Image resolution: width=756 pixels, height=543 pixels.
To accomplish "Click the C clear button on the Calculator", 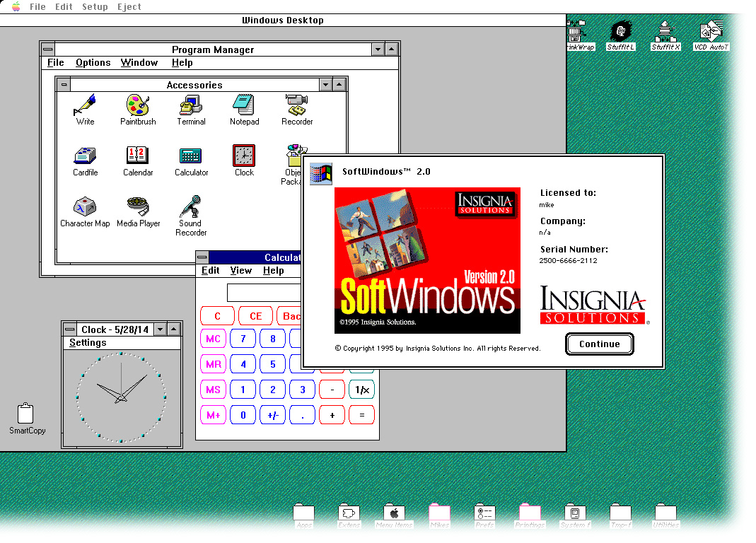I will click(217, 316).
